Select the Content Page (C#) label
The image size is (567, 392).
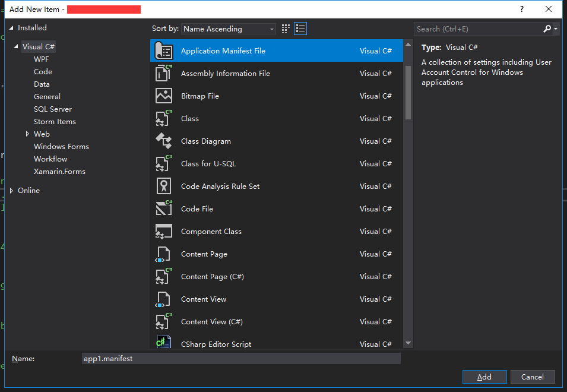tap(213, 277)
